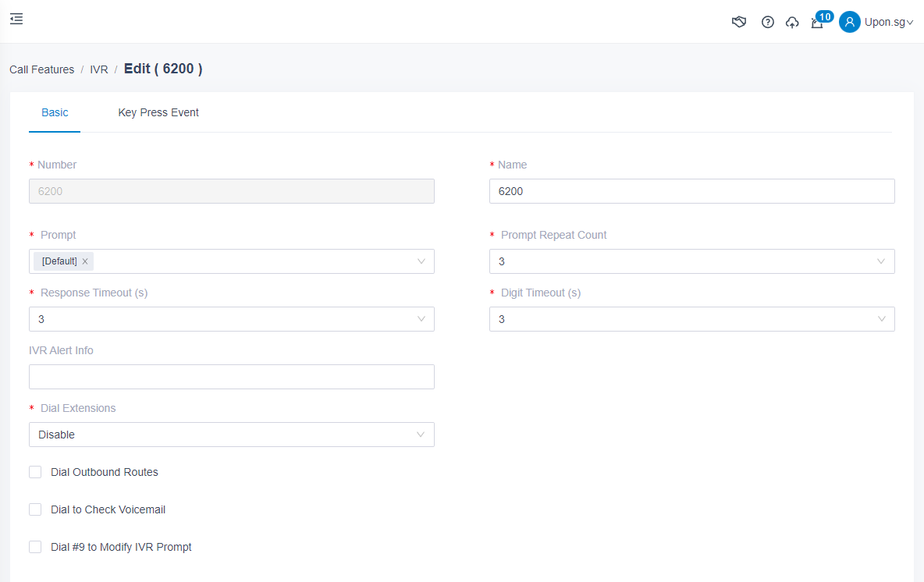The image size is (924, 582).
Task: Remove the [Default] prompt tag
Action: pyautogui.click(x=85, y=261)
